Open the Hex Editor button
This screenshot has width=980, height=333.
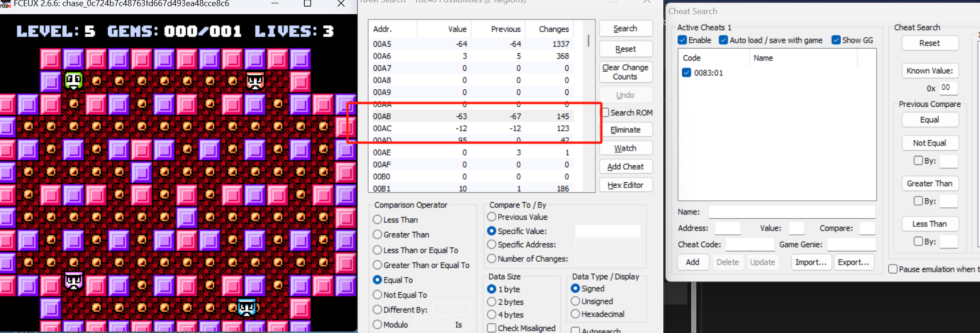[x=625, y=185]
